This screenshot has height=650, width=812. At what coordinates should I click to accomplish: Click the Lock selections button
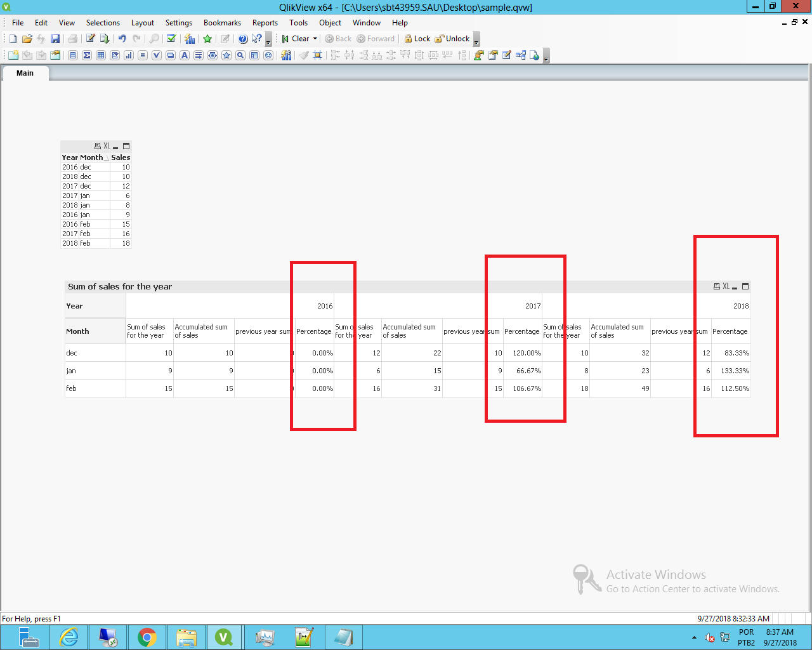417,39
